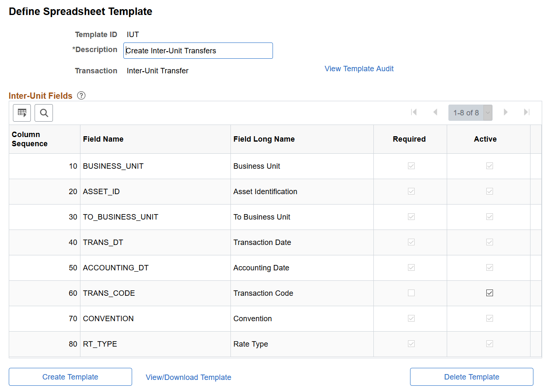Go to next page arrow
This screenshot has height=392, width=548.
point(505,112)
